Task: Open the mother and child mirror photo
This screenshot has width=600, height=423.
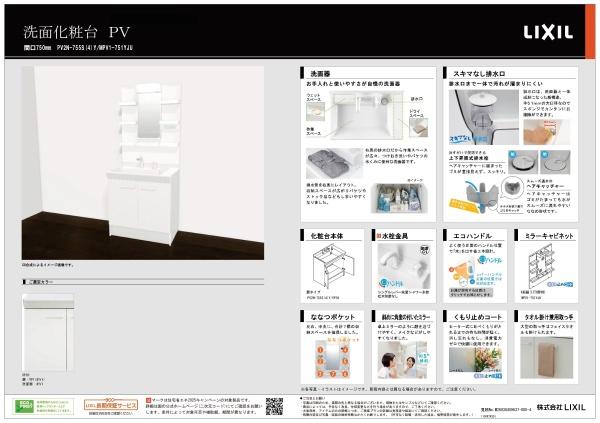Action: pyautogui.click(x=403, y=360)
